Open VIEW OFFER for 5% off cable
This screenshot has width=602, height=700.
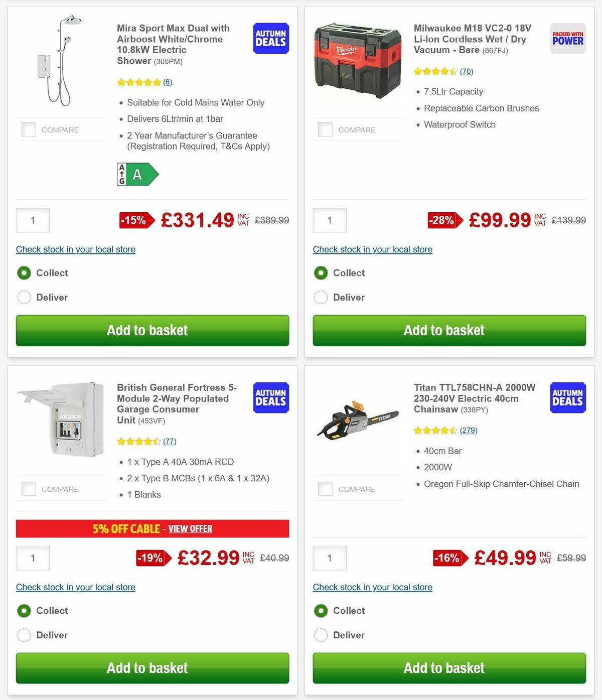191,528
